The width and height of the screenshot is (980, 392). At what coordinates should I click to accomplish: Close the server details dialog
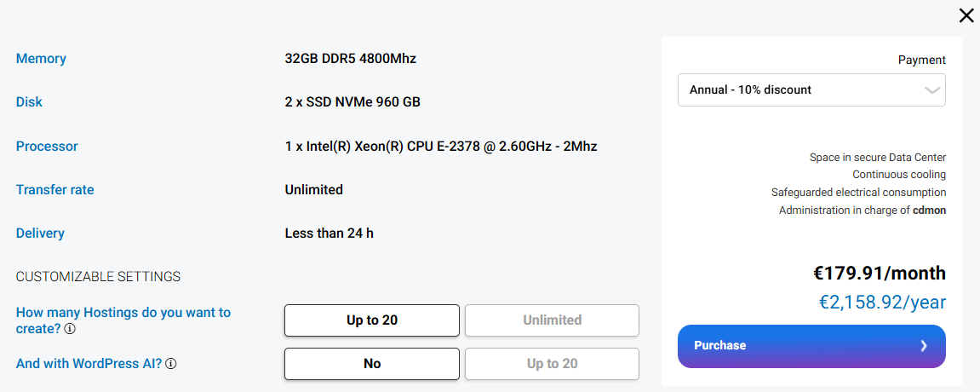pos(966,14)
